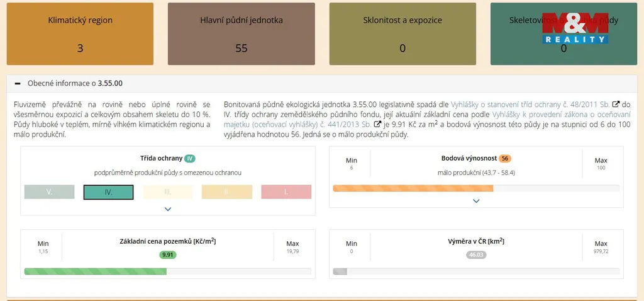Click the grey 46.03 area badge

point(476,255)
